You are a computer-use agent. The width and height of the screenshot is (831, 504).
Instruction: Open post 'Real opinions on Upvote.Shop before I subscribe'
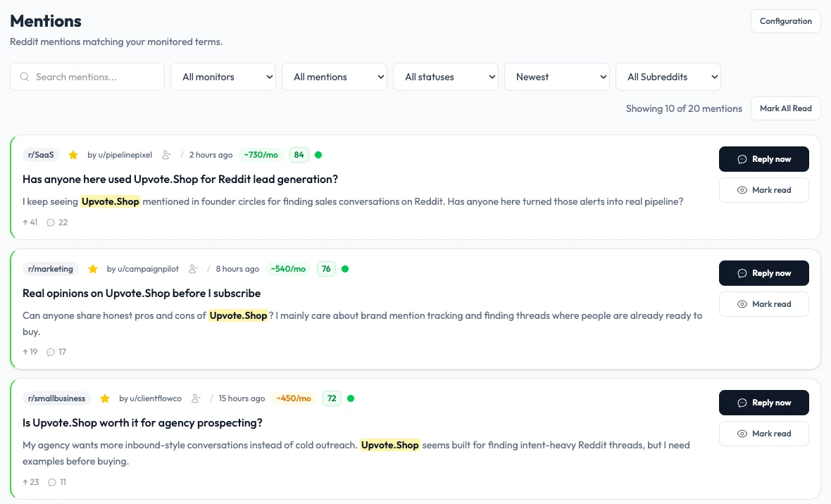point(142,293)
